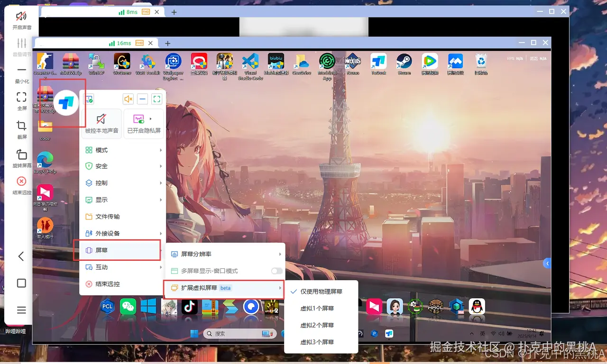Open the code folder on desktop
This screenshot has width=607, height=364.
point(45,130)
